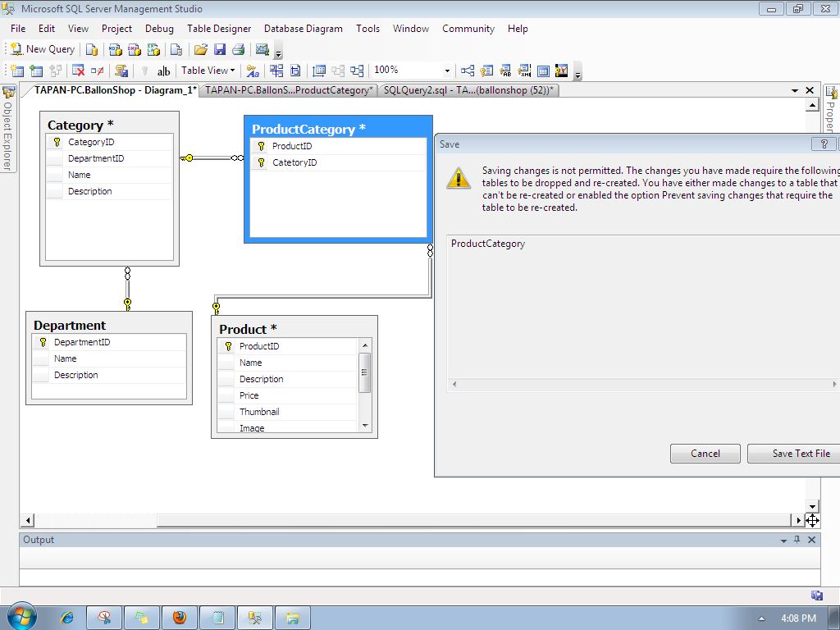The width and height of the screenshot is (840, 630).
Task: Cancel the Save warning dialog
Action: [x=704, y=453]
